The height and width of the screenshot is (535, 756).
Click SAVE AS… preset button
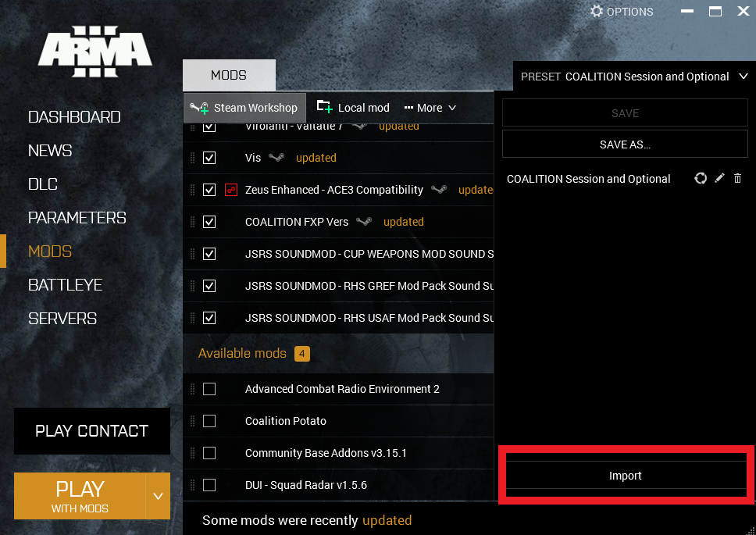click(625, 144)
